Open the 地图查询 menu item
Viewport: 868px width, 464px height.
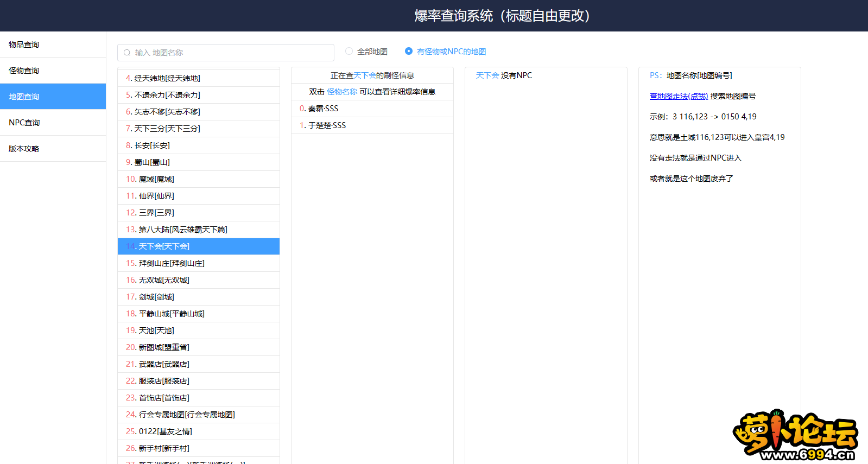53,97
